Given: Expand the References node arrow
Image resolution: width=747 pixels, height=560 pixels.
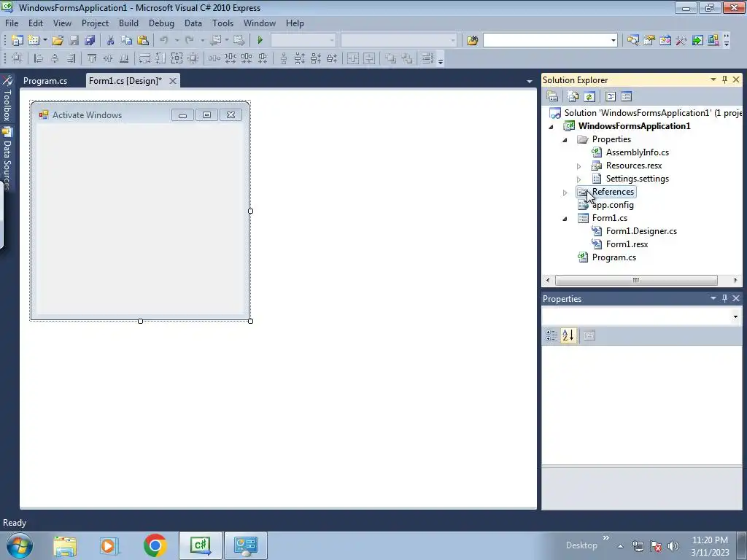Looking at the screenshot, I should (565, 192).
